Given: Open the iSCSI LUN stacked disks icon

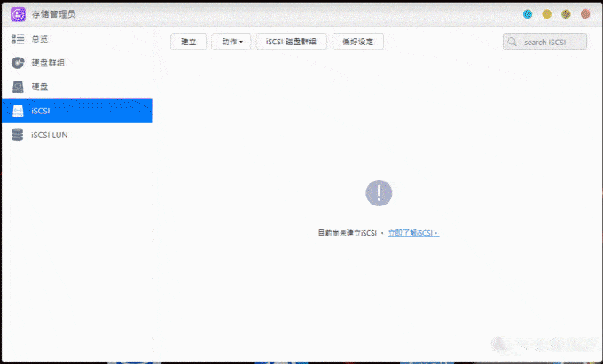Looking at the screenshot, I should coord(18,136).
